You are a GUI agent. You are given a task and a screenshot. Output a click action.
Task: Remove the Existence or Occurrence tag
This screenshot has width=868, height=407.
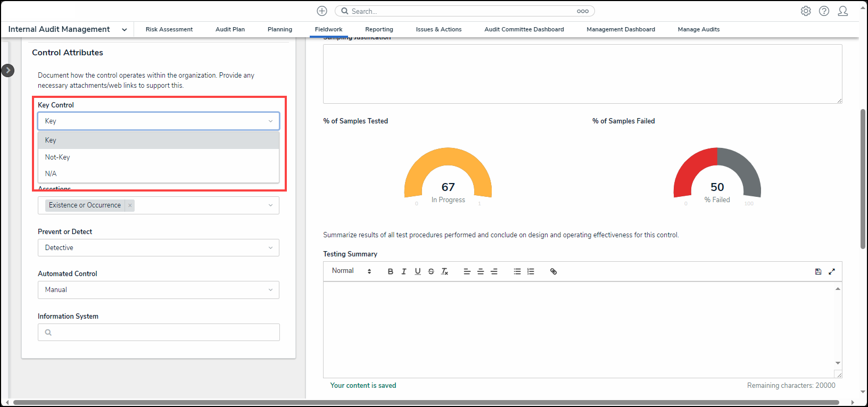click(x=130, y=205)
